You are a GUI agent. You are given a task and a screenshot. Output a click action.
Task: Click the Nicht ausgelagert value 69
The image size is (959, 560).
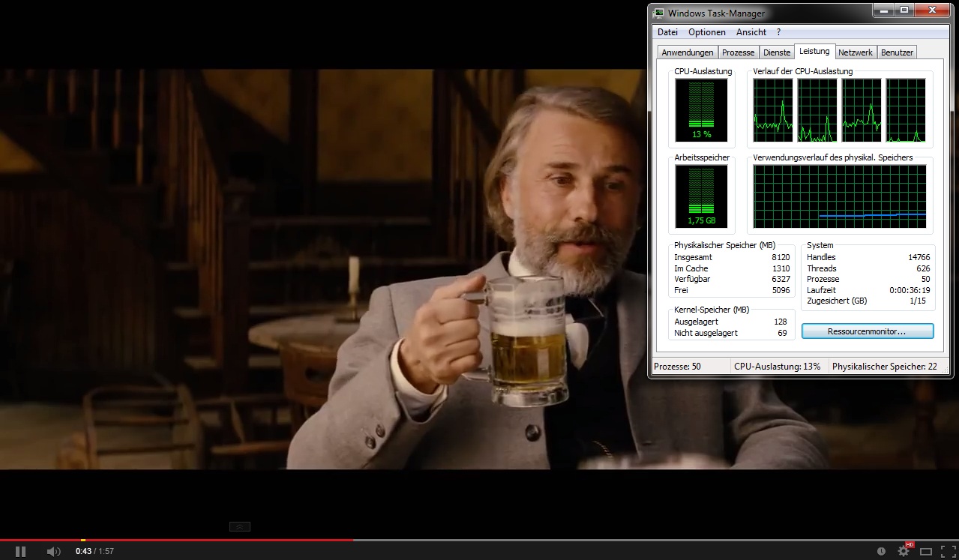(x=783, y=333)
